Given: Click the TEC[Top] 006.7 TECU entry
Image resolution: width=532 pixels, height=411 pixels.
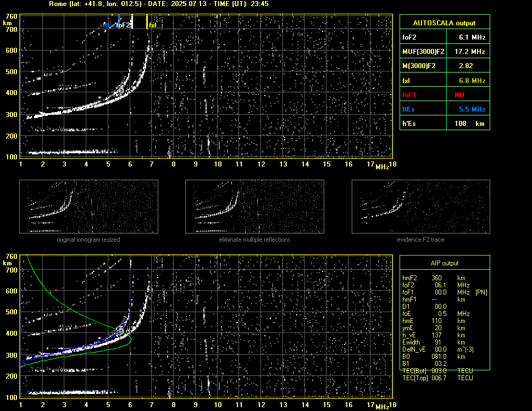Looking at the screenshot, I should (x=437, y=378).
